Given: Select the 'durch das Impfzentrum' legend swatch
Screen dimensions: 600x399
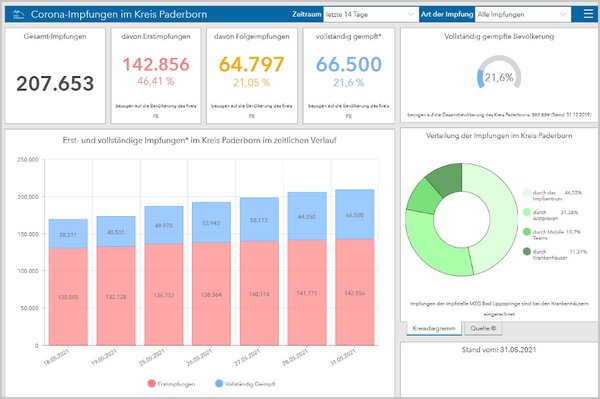Looking at the screenshot, I should [527, 192].
